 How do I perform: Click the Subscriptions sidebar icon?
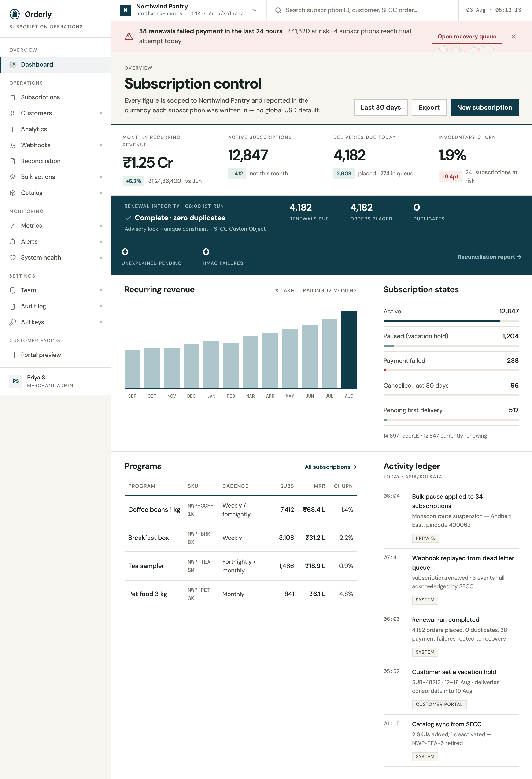pos(13,97)
